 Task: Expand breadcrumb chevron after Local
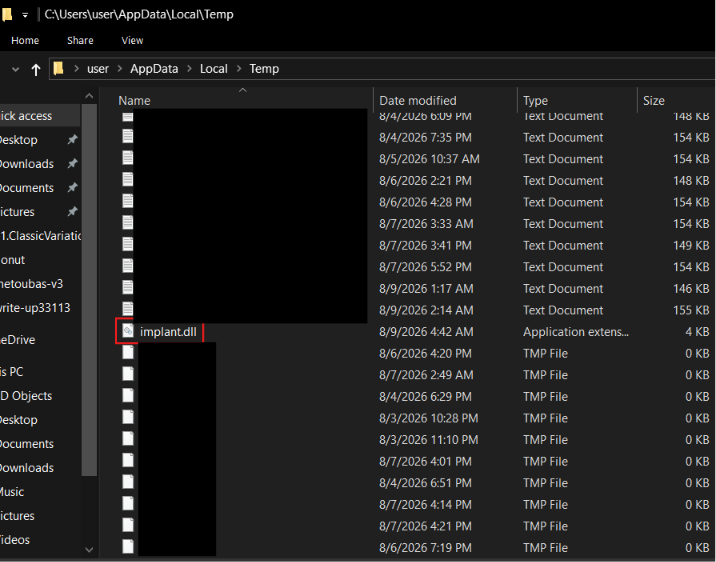coord(239,69)
